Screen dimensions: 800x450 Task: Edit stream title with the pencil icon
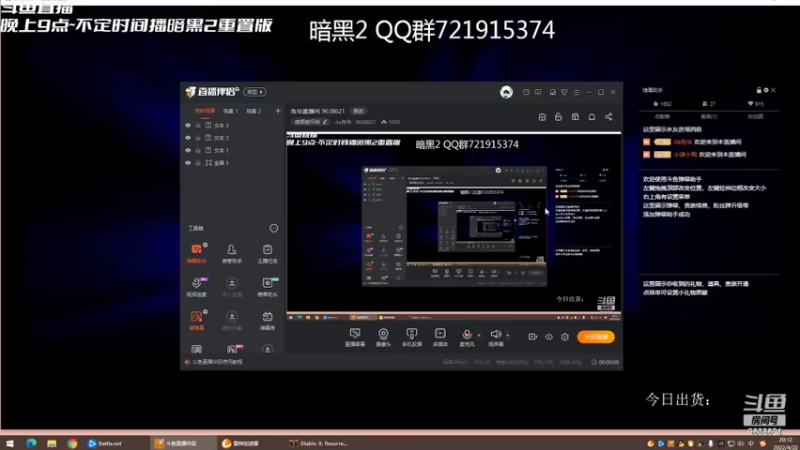(325, 122)
